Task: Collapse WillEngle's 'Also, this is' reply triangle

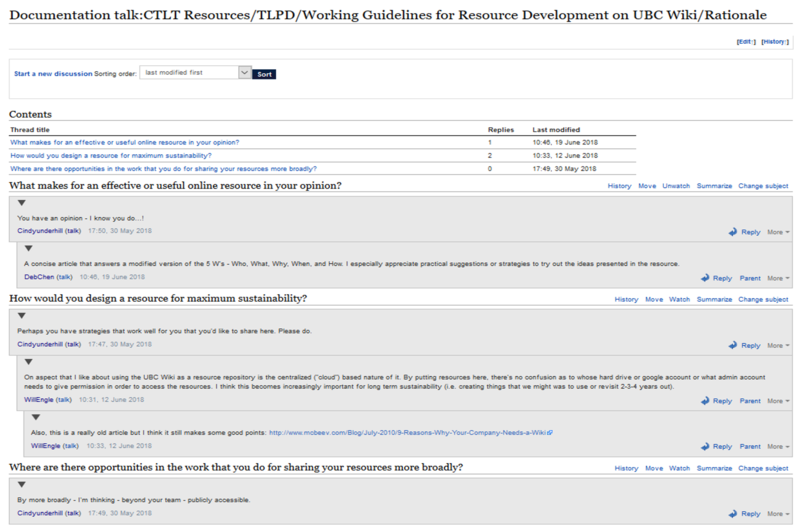Action: click(35, 418)
